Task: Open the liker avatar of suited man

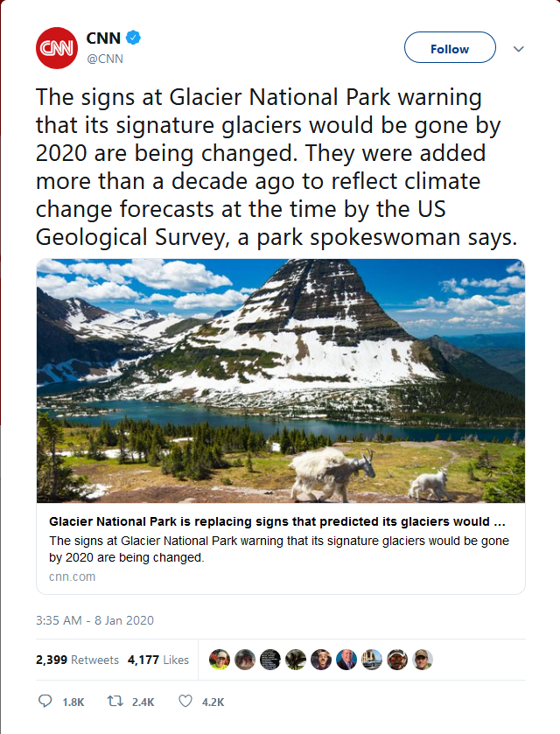Action: [x=346, y=660]
